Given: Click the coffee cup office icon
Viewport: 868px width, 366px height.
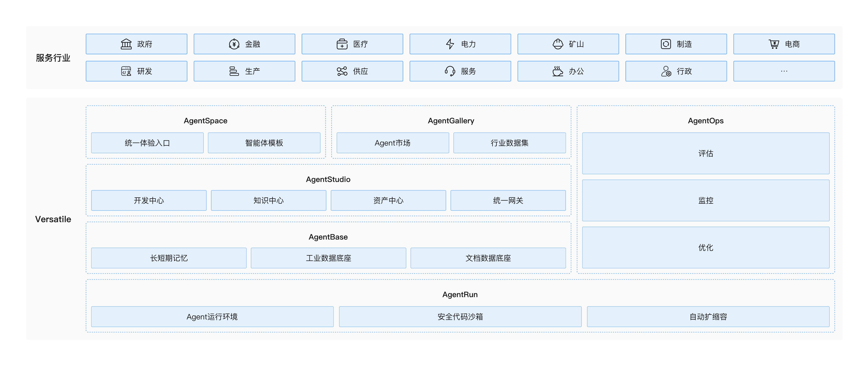Looking at the screenshot, I should 558,71.
